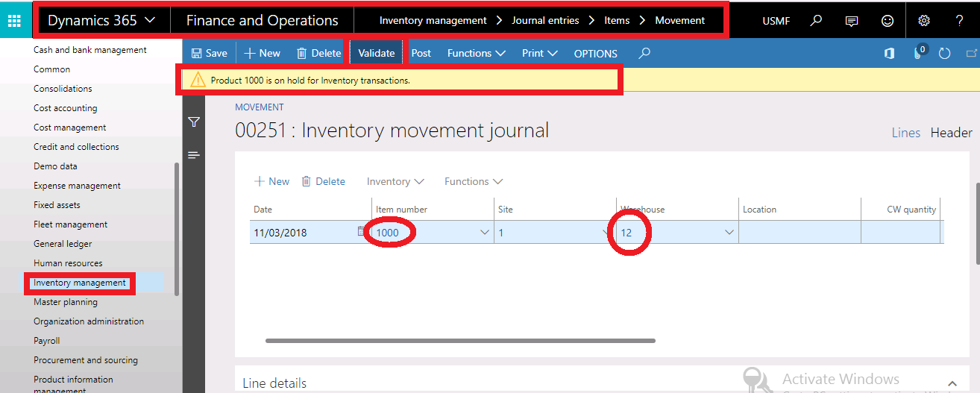Open the global search magnifier
Image resolution: width=980 pixels, height=393 pixels.
pyautogui.click(x=816, y=21)
